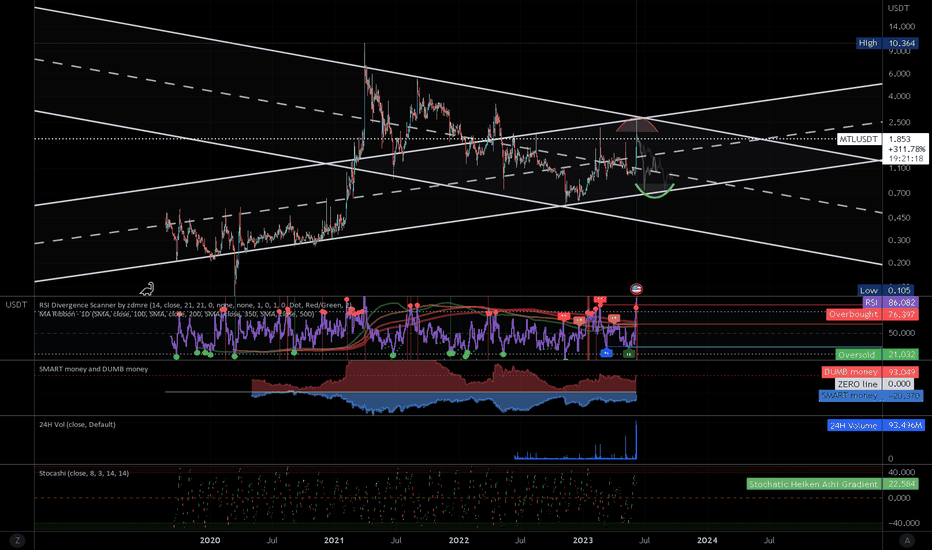Click the 2022 label on time axis
The image size is (932, 550).
pos(459,540)
